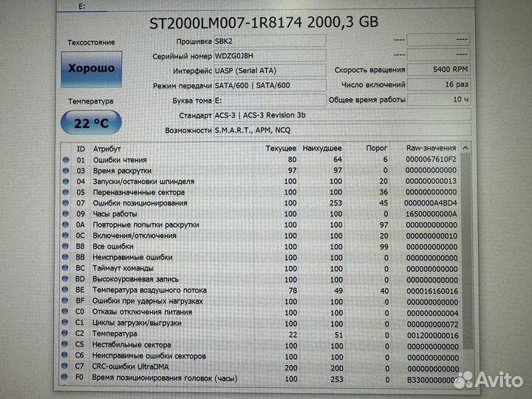532x399 pixels.
Task: Click the Нестабильные сектора attribute name
Action: pos(132,345)
